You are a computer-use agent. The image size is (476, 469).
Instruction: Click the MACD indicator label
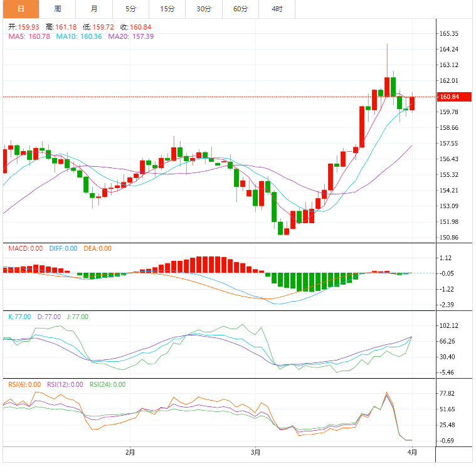point(25,248)
